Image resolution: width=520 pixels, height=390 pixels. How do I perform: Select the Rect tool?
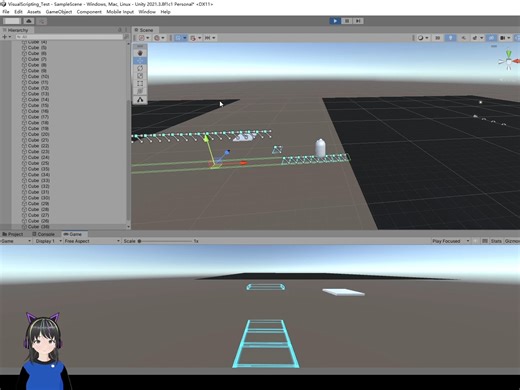point(140,84)
